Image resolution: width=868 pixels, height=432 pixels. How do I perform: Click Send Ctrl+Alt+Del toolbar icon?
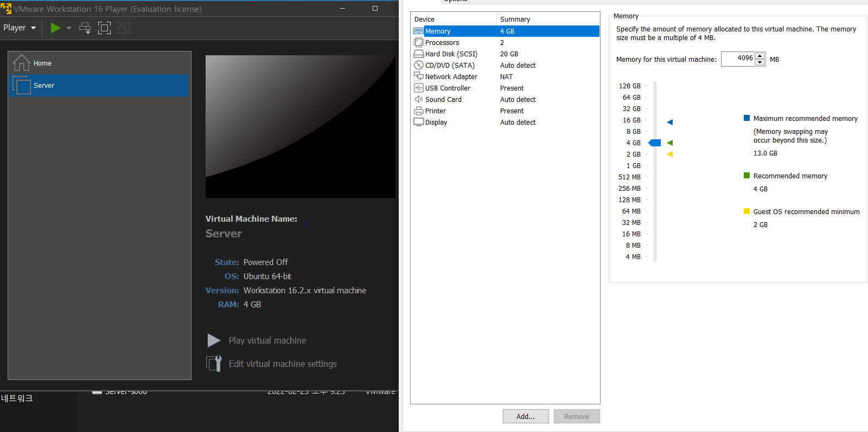pos(85,28)
